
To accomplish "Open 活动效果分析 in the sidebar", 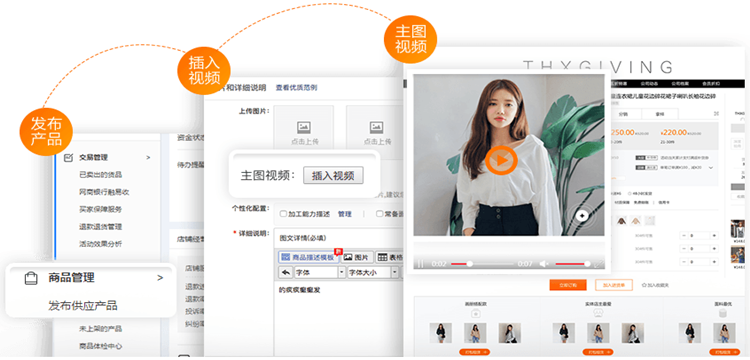I will (x=100, y=244).
